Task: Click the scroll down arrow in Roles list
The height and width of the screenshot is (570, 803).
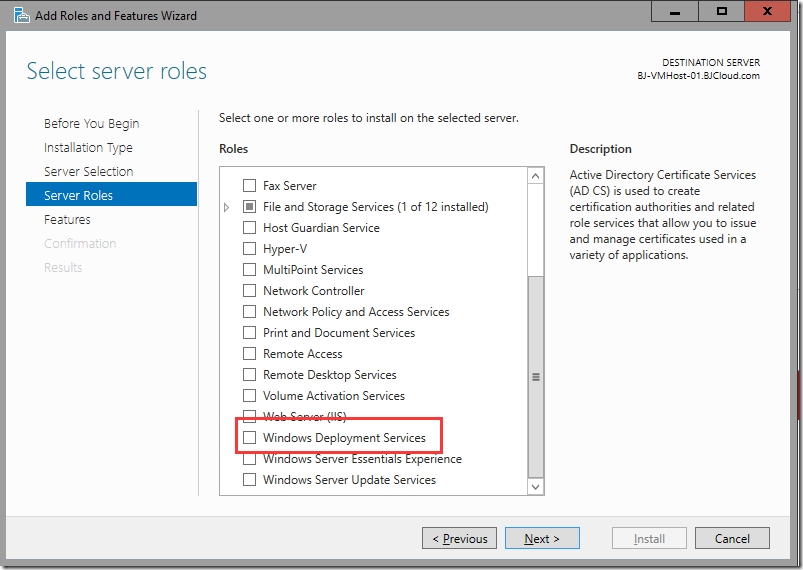Action: pyautogui.click(x=536, y=487)
